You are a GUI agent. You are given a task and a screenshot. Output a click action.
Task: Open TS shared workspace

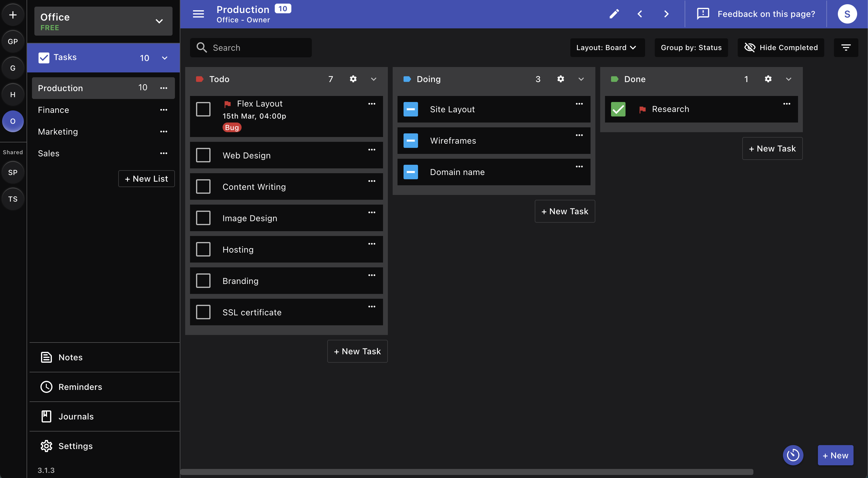pyautogui.click(x=13, y=199)
